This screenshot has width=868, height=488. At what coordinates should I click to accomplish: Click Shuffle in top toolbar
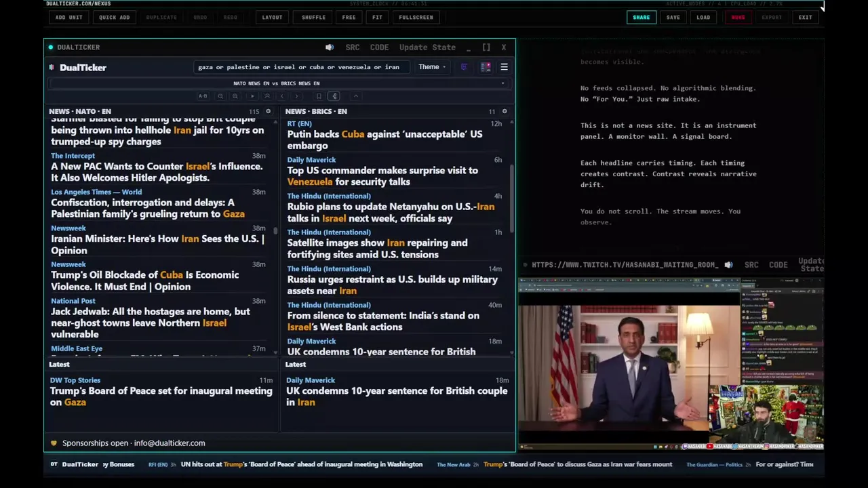click(x=313, y=18)
